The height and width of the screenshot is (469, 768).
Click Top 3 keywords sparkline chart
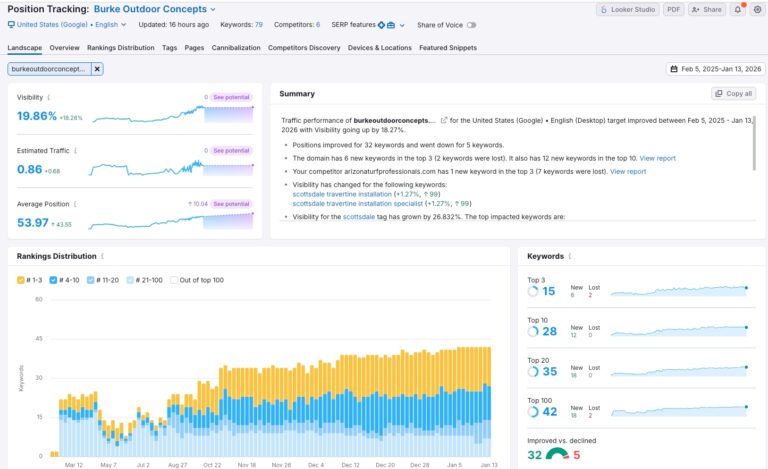pyautogui.click(x=679, y=291)
